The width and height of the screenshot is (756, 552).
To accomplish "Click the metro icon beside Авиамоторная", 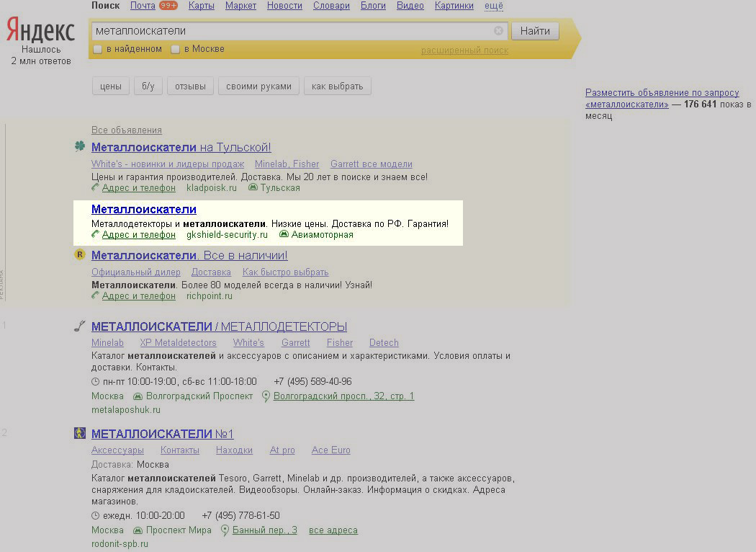I will click(284, 234).
